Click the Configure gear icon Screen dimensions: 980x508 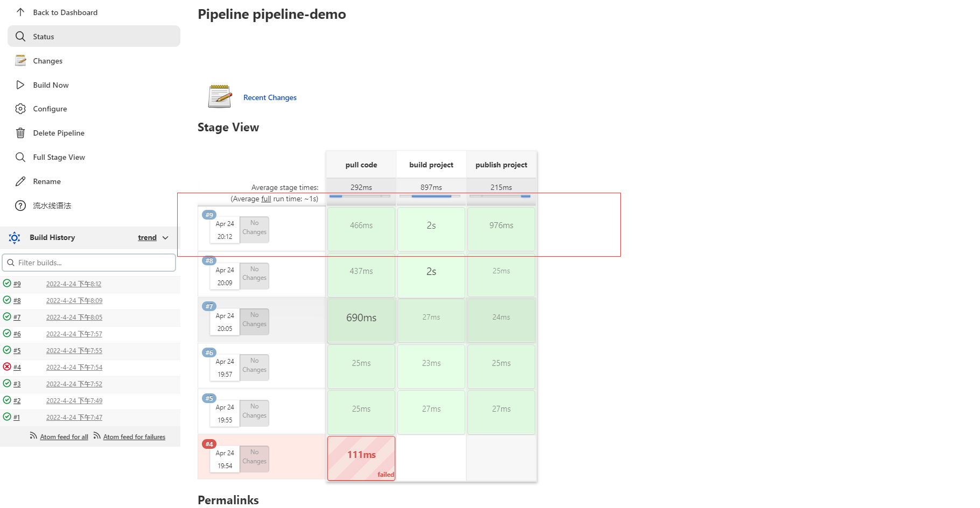click(x=20, y=109)
